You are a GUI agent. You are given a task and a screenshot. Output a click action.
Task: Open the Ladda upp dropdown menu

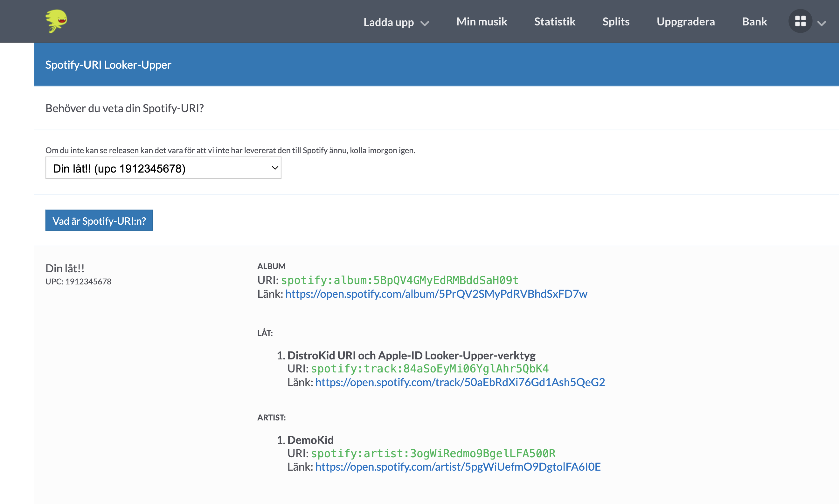pos(396,22)
